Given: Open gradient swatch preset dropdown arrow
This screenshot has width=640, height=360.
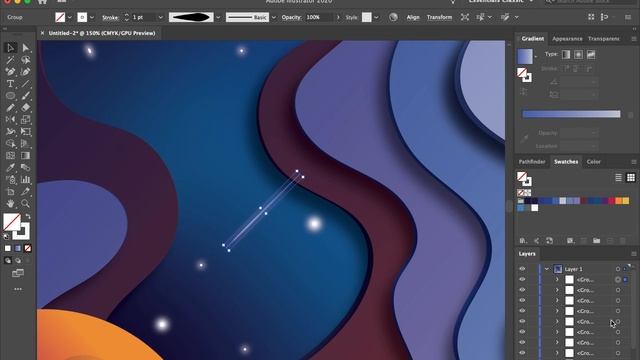Looking at the screenshot, I should tap(536, 57).
